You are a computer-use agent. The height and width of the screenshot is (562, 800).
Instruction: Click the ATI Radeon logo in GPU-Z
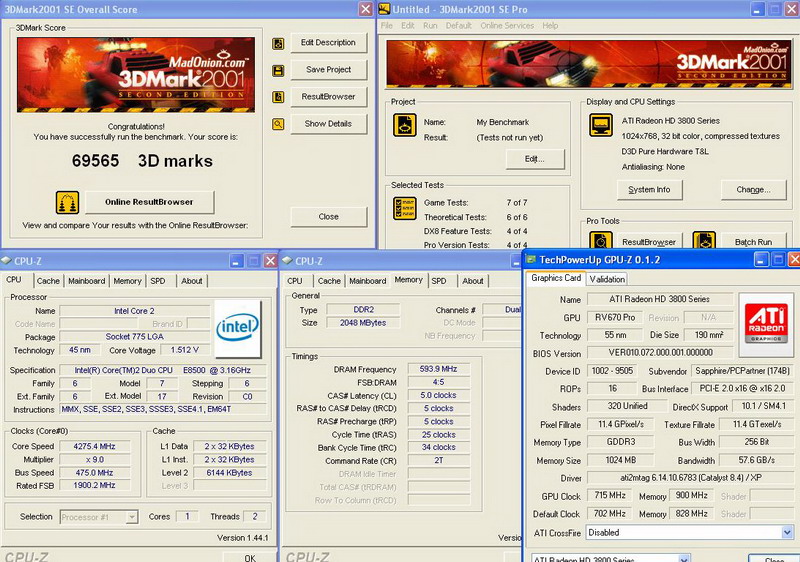[x=766, y=324]
